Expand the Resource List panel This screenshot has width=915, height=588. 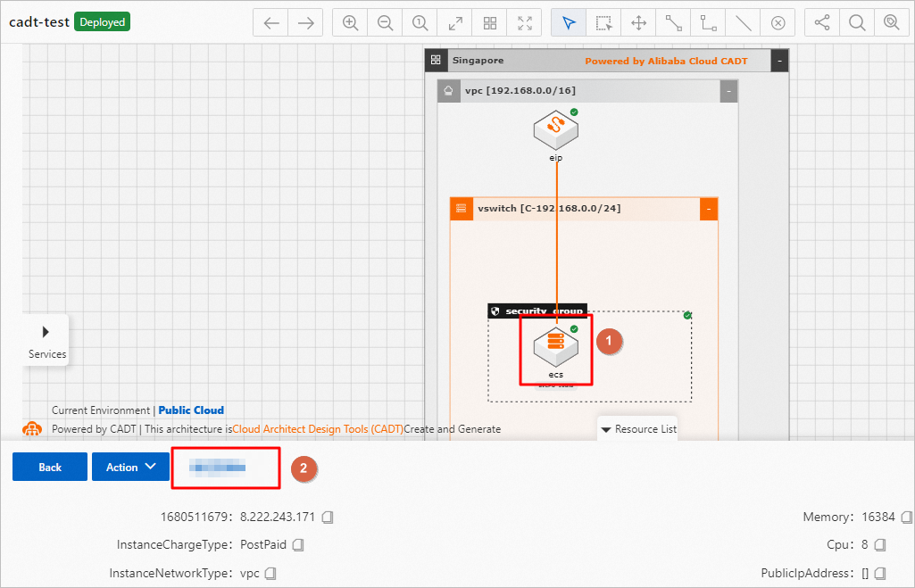tap(638, 429)
